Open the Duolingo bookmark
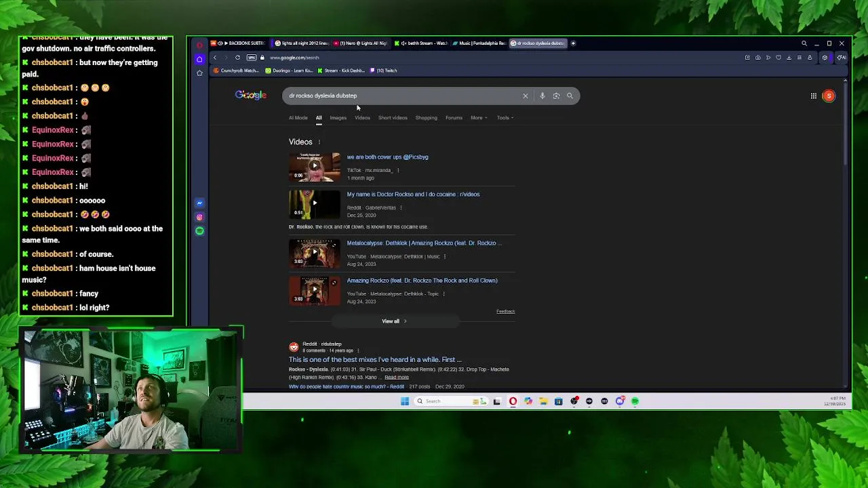Screen dimensions: 868x488 [x=289, y=70]
